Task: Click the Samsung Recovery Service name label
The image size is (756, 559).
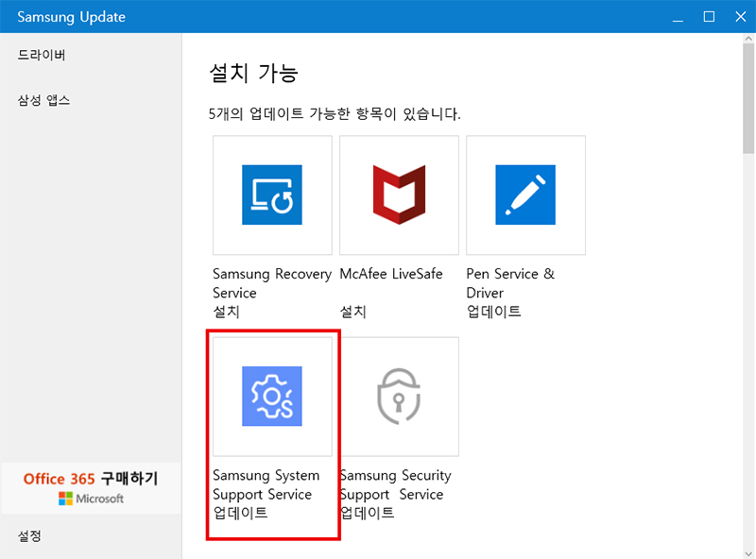Action: (272, 283)
